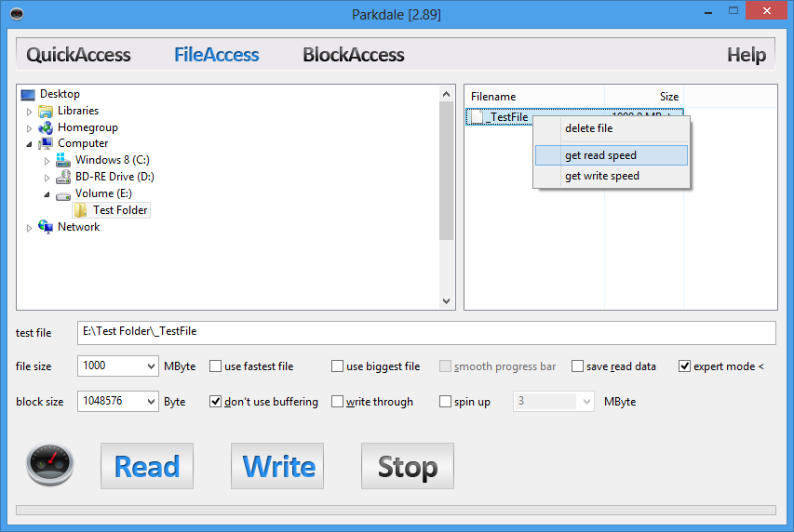Switch to the BlockAccess tab

354,55
